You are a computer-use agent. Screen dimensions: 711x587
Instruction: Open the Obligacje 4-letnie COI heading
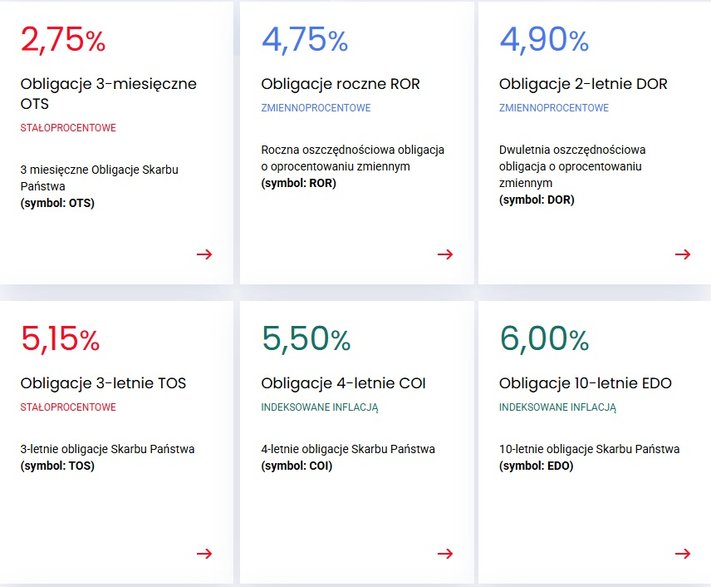[x=343, y=383]
